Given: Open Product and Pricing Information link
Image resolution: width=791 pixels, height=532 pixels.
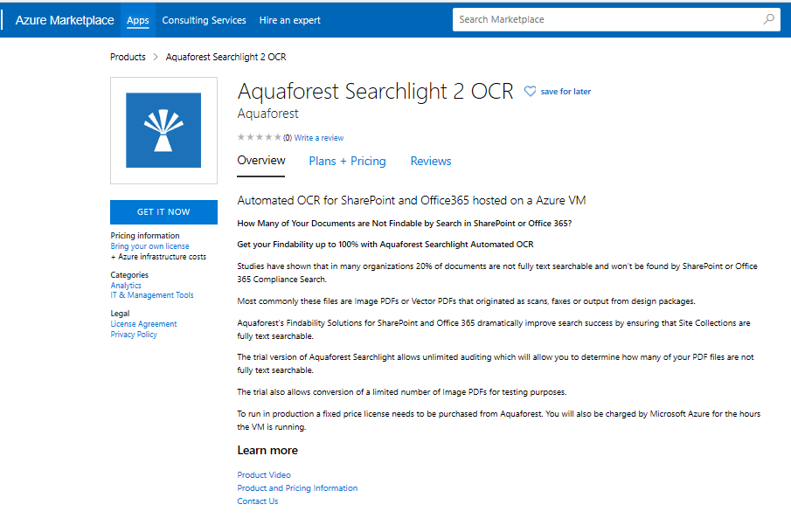Looking at the screenshot, I should pos(297,488).
